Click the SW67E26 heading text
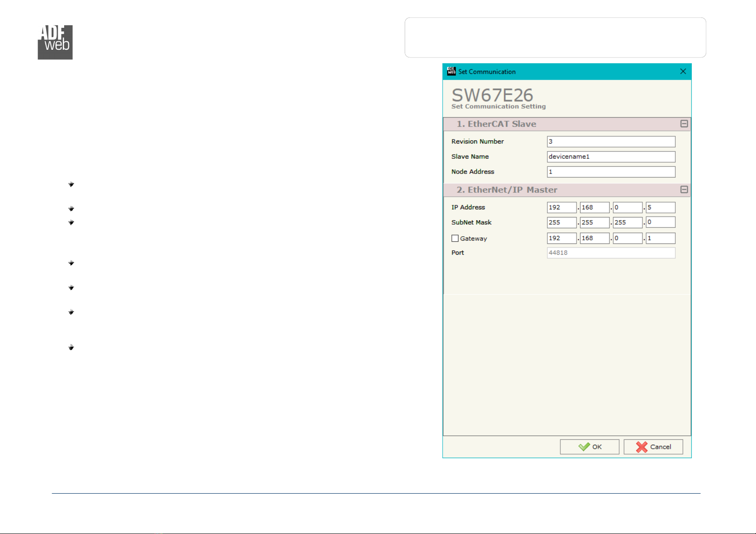Viewport: 756px width, 534px height. (x=492, y=95)
